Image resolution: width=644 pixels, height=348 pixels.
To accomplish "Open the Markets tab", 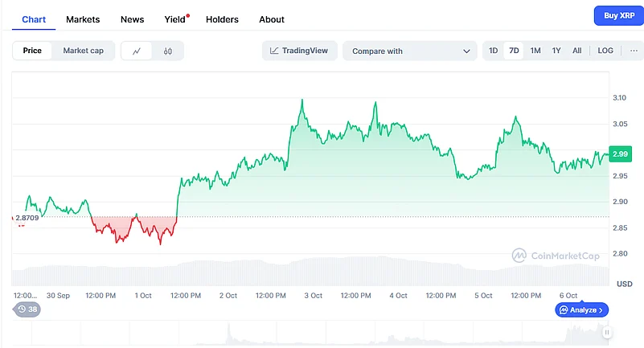I will [x=84, y=18].
